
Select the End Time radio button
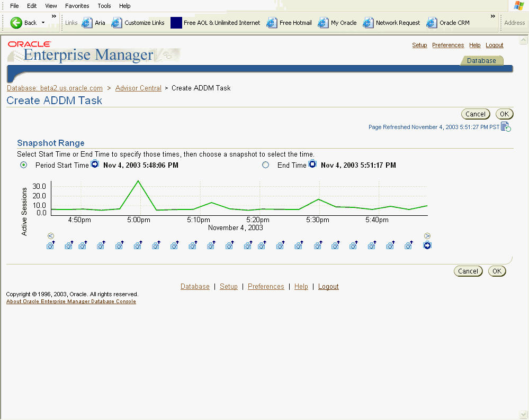pyautogui.click(x=266, y=165)
